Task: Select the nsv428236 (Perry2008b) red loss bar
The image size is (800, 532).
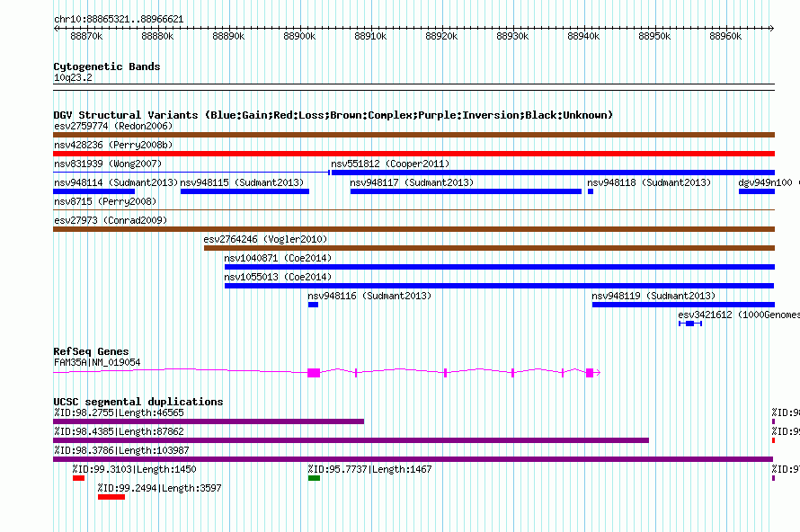Action: 413,154
